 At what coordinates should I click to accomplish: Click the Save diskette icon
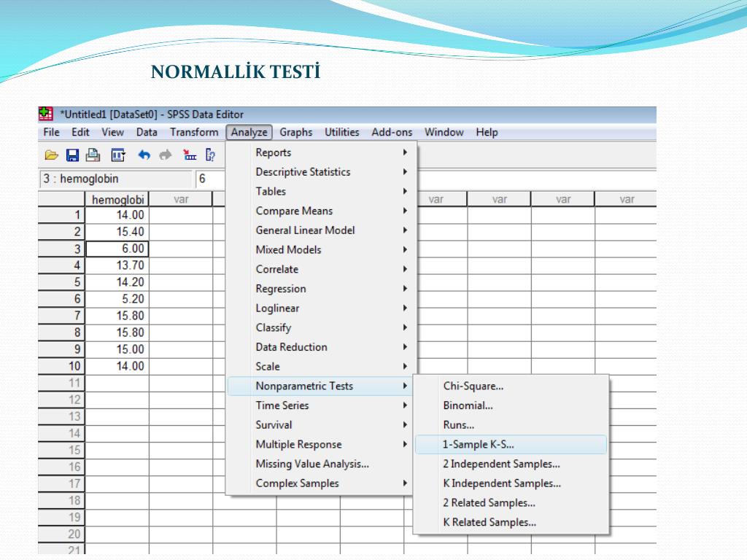click(x=72, y=155)
